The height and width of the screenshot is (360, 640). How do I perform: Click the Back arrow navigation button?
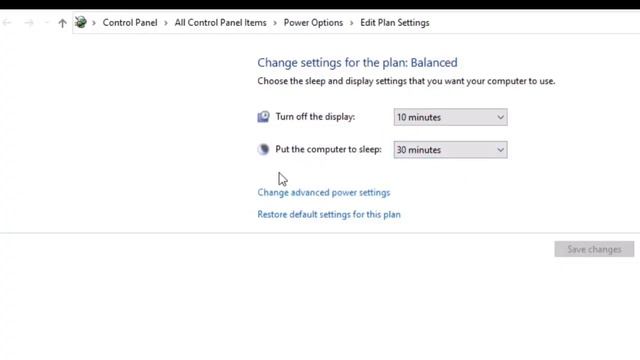click(7, 23)
